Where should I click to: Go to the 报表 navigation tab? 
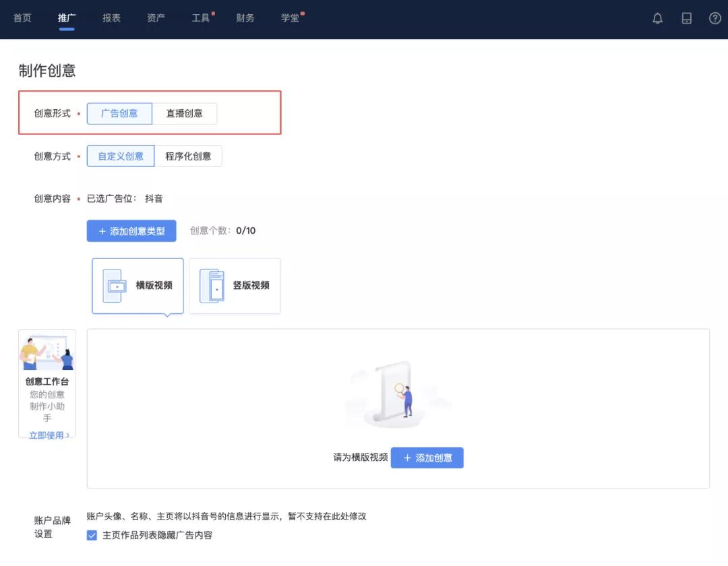tap(111, 18)
